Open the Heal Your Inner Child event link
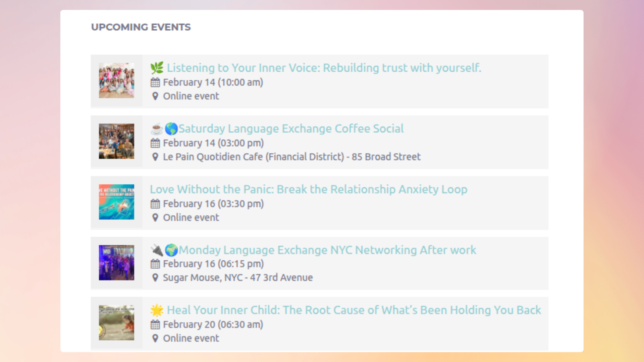Screen dimensions: 644x362 click(354, 310)
